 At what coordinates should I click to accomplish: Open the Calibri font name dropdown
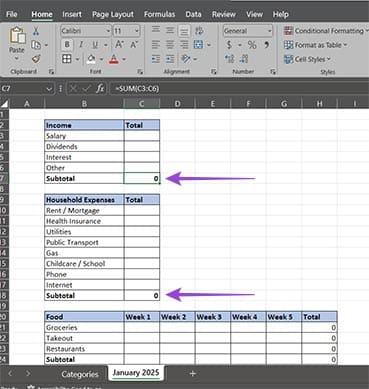point(108,31)
